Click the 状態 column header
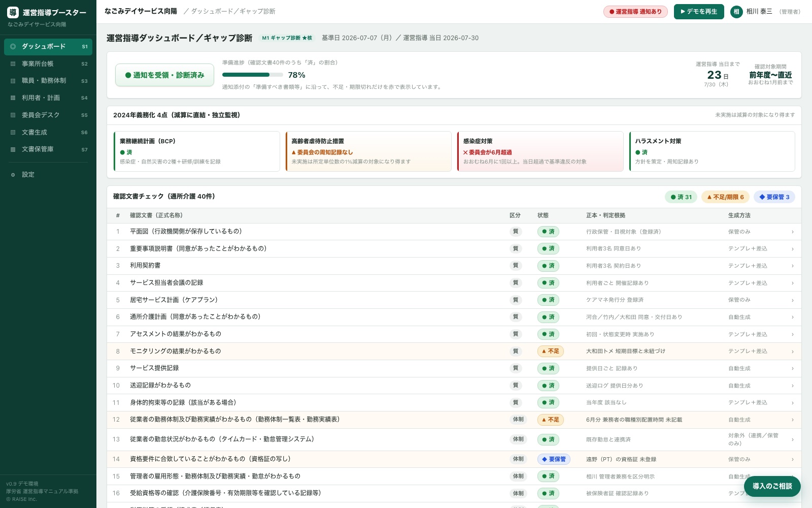 (x=543, y=215)
